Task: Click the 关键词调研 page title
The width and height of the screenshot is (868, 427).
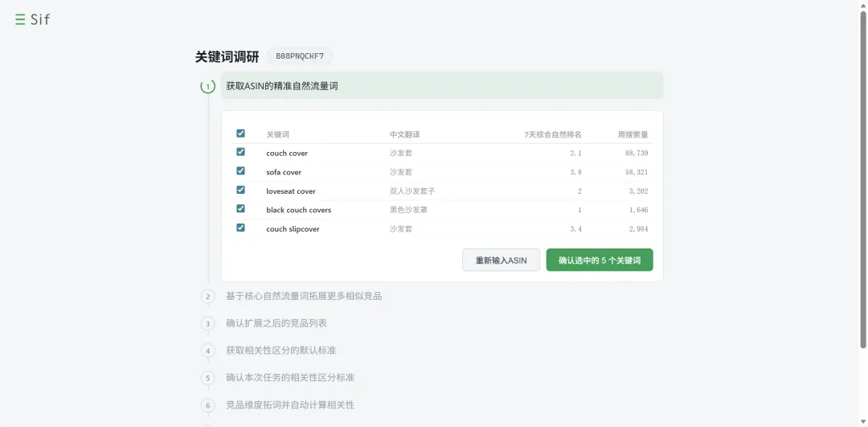Action: (x=227, y=56)
